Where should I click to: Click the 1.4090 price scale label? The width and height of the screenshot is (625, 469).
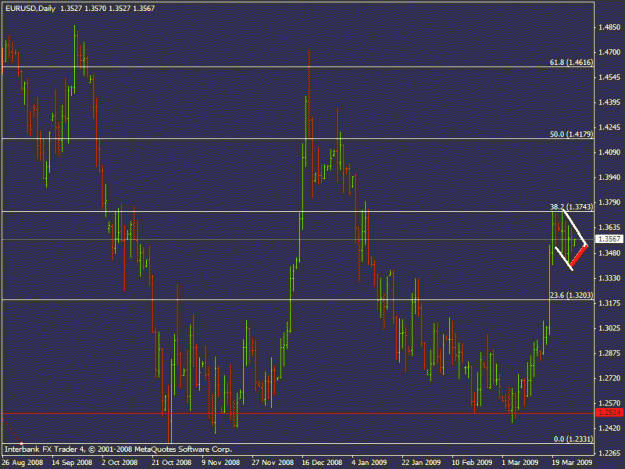[609, 152]
